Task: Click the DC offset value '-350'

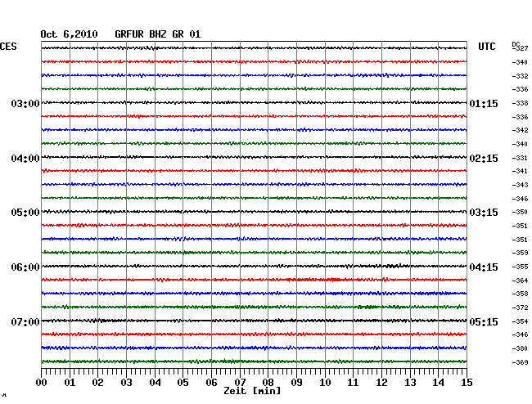Action: coord(520,212)
